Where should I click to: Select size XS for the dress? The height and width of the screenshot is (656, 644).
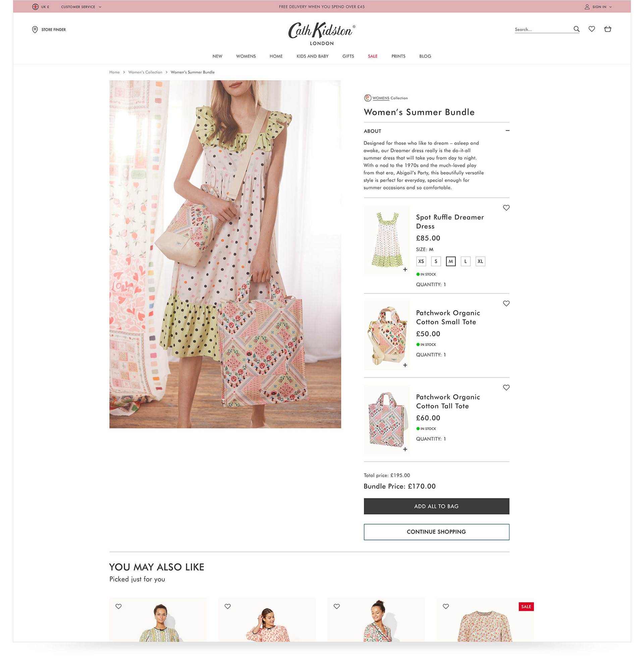tap(421, 261)
